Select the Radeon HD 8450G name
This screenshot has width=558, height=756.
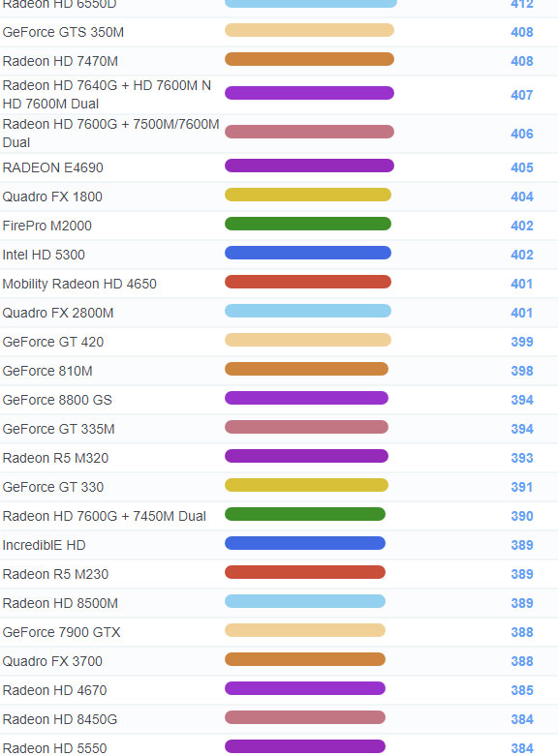click(x=60, y=719)
